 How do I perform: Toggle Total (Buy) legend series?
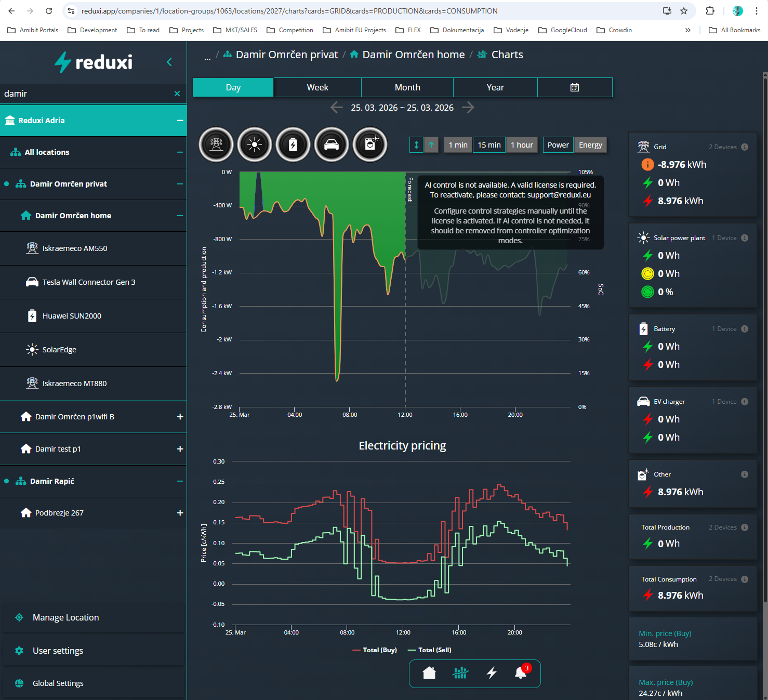(x=375, y=650)
